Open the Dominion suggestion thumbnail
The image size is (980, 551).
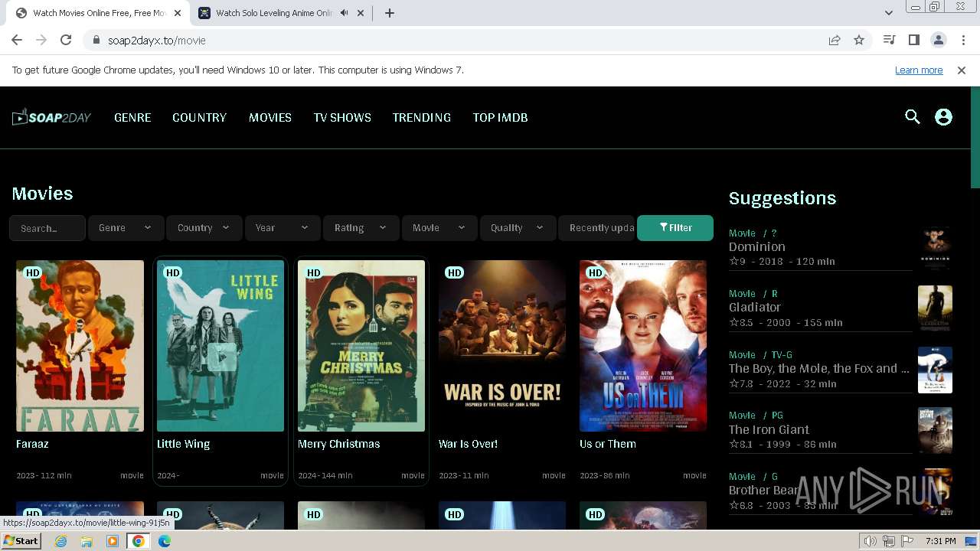point(935,248)
